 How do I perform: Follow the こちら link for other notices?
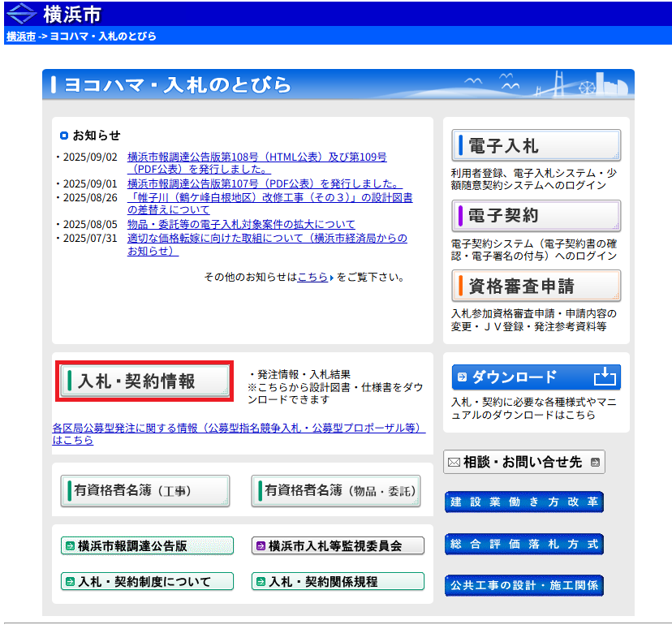pos(312,278)
